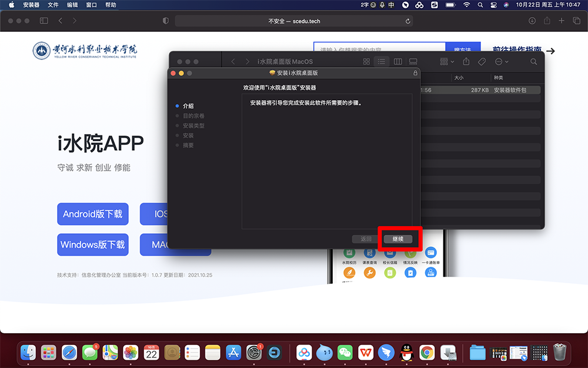Click the Android版下载 download button
This screenshot has width=588, height=368.
point(93,214)
